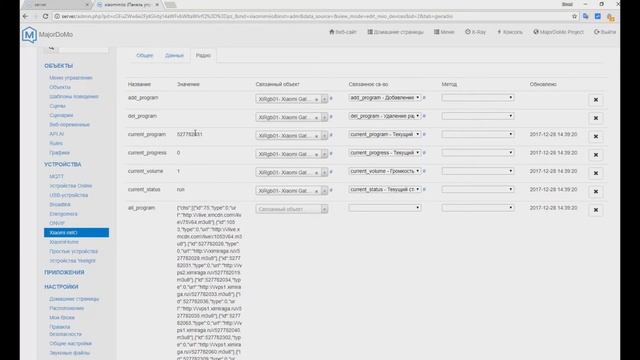Open Объекты in the sidebar

[60, 87]
